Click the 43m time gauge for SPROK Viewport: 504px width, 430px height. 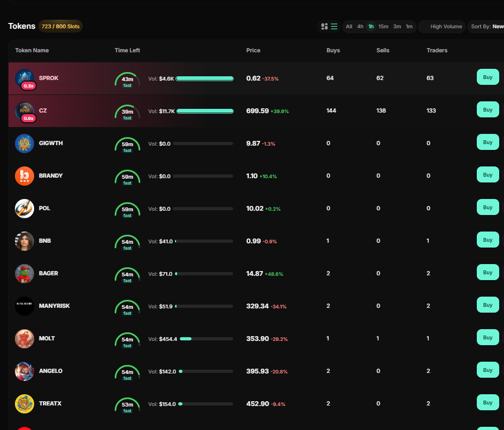(127, 80)
